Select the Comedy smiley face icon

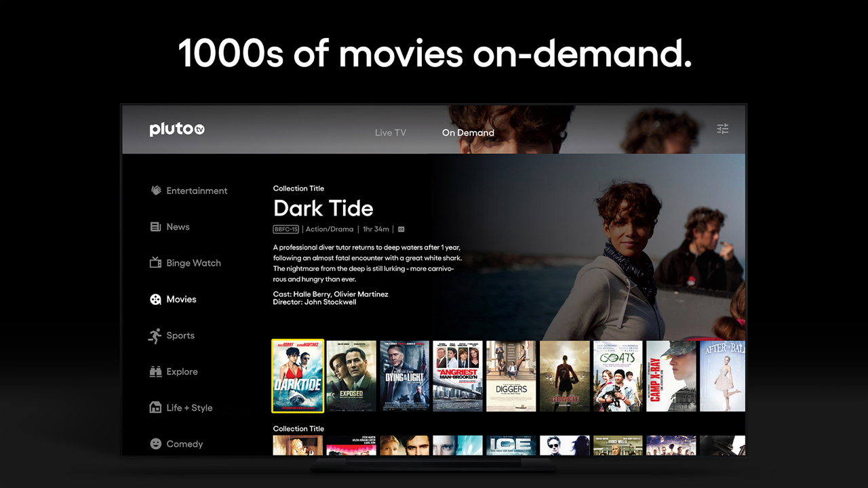pos(155,444)
